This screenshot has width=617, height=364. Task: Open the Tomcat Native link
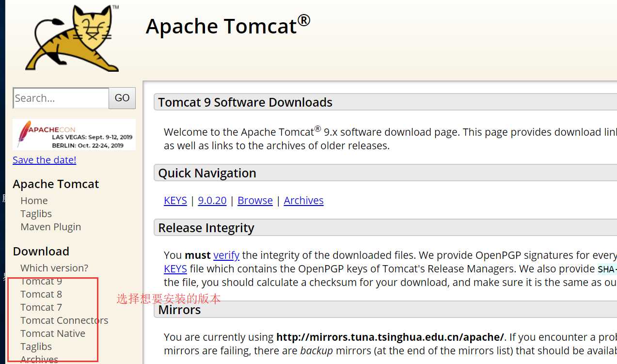[53, 333]
